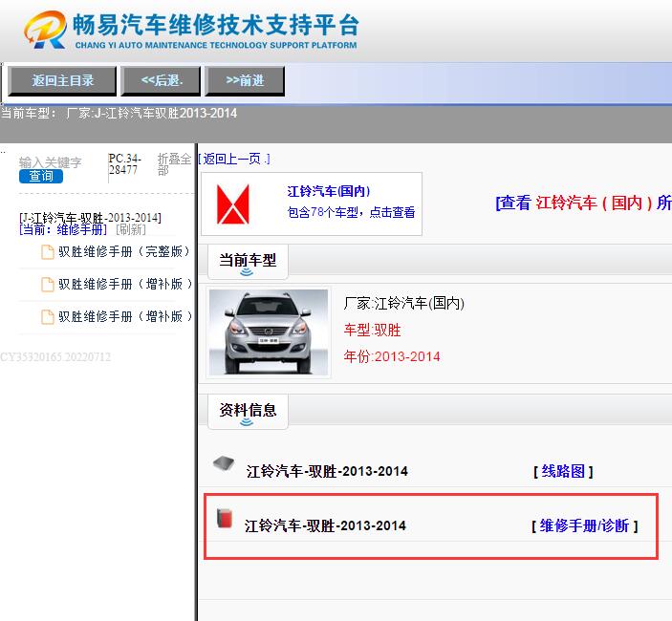Open the 返回上一页 link

[234, 159]
